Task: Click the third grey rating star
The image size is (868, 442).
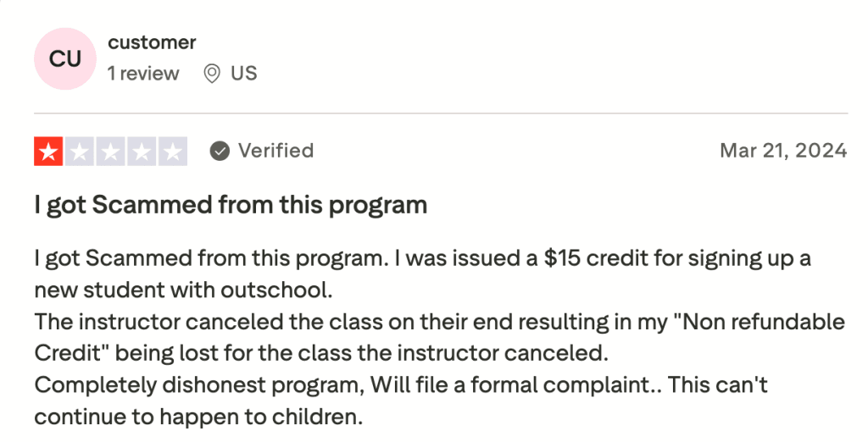Action: (x=110, y=152)
